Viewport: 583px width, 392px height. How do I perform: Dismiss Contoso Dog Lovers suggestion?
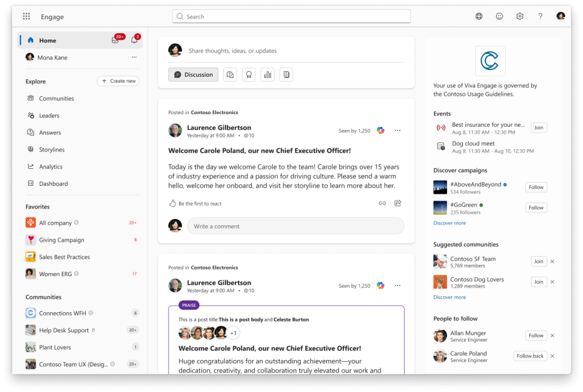coord(553,282)
